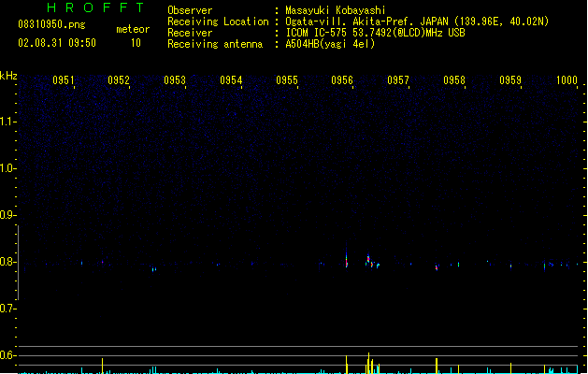The image size is (588, 374).
Task: Click the 0.6 kHz axis label
Action: pyautogui.click(x=7, y=355)
